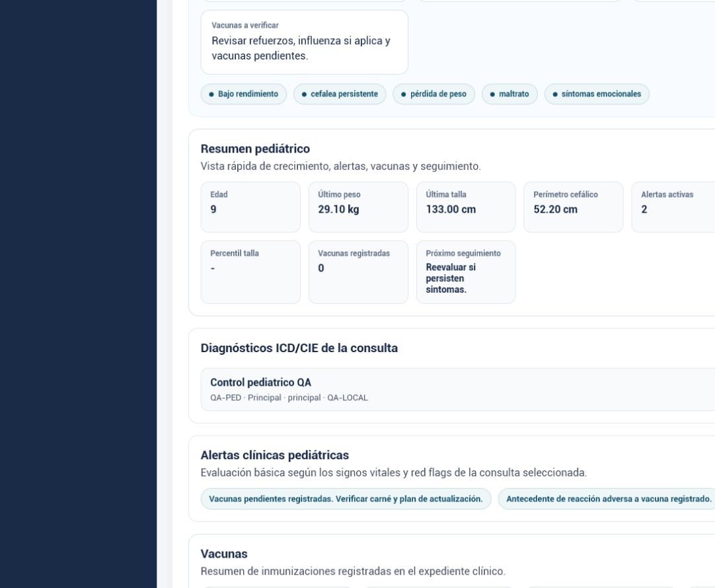Select the Percentil talla card
The height and width of the screenshot is (588, 715).
(x=250, y=272)
